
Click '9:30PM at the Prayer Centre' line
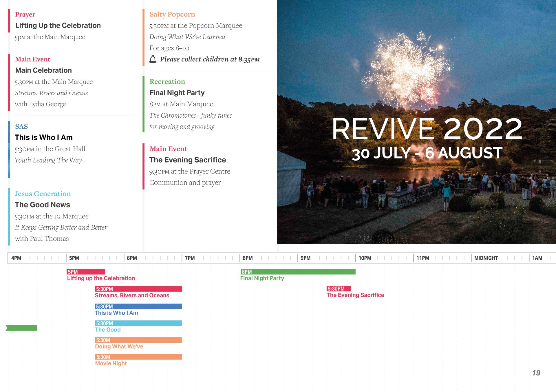pyautogui.click(x=190, y=172)
